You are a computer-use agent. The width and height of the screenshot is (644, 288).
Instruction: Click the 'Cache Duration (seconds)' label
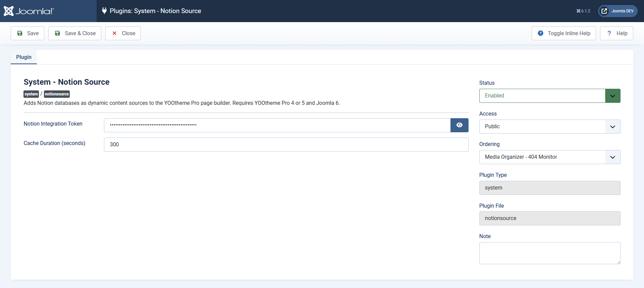coord(54,143)
